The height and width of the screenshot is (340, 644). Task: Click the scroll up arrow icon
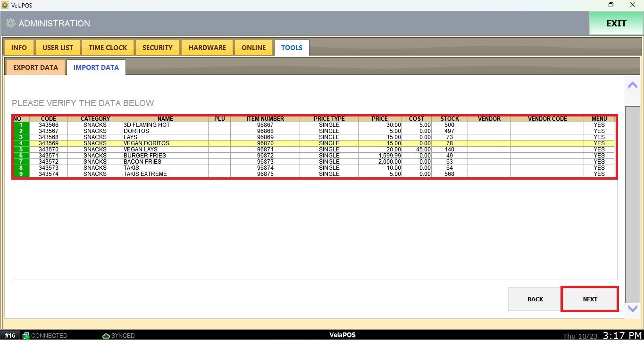coord(632,85)
